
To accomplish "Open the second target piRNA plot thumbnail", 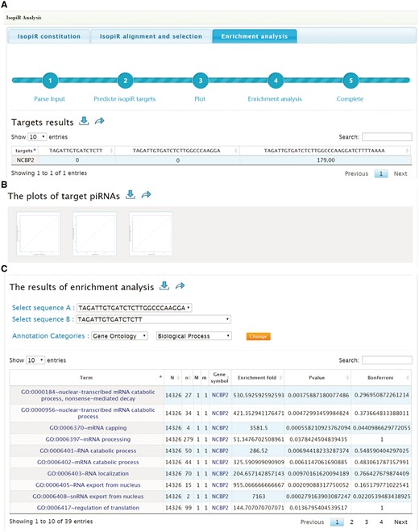I will tap(94, 234).
